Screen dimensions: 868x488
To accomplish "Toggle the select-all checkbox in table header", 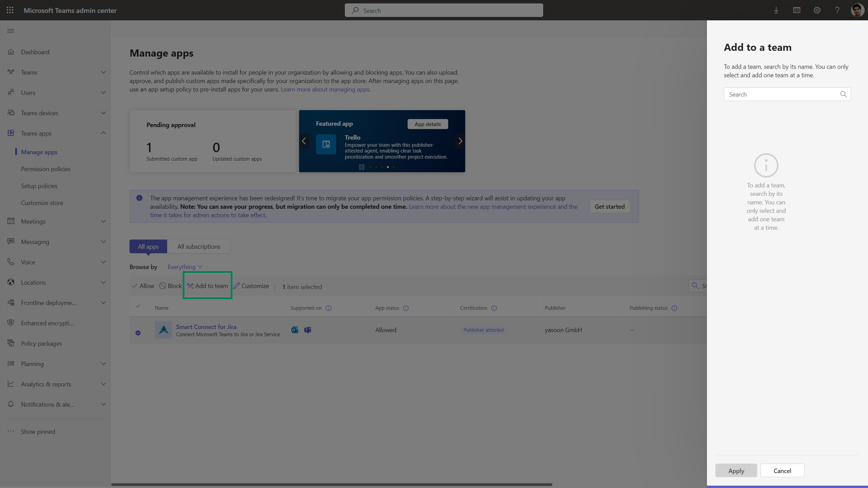I will pyautogui.click(x=138, y=305).
